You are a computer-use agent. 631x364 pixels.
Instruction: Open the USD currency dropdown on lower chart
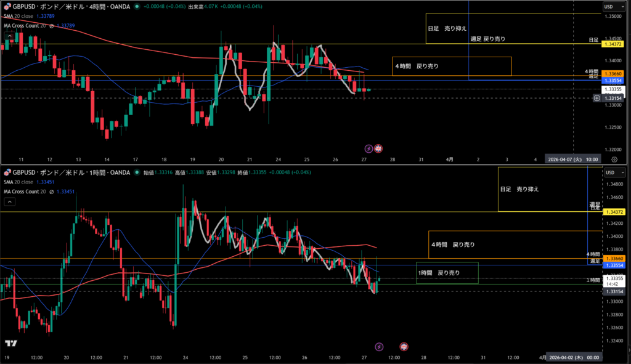tap(614, 172)
